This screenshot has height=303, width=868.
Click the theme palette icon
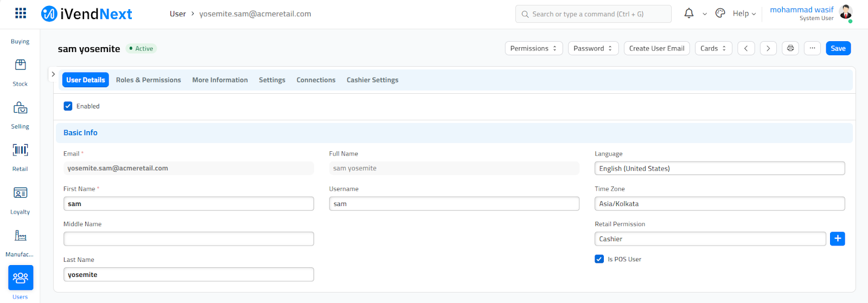tap(720, 14)
